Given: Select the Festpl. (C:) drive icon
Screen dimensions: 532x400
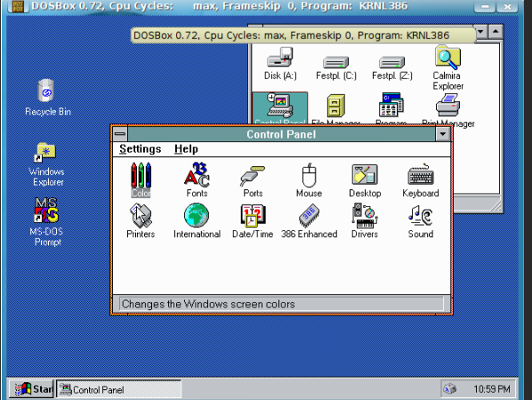Looking at the screenshot, I should pos(336,68).
